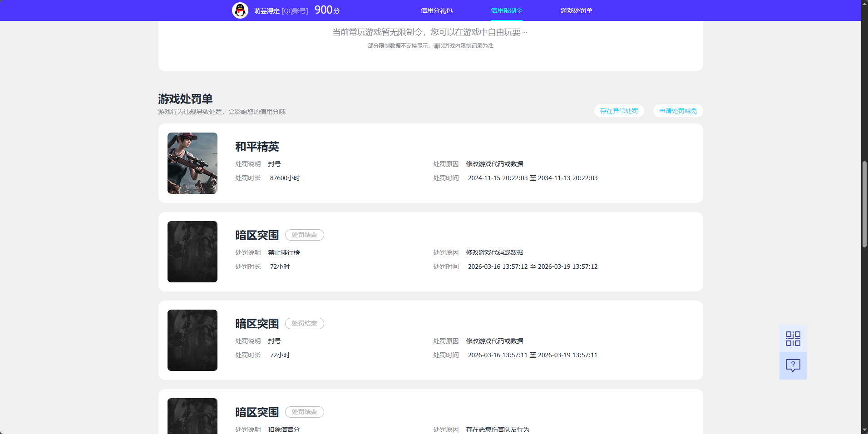868x434 pixels.
Task: Click the 存在恶意伤害队友行为 reason text
Action: [498, 429]
